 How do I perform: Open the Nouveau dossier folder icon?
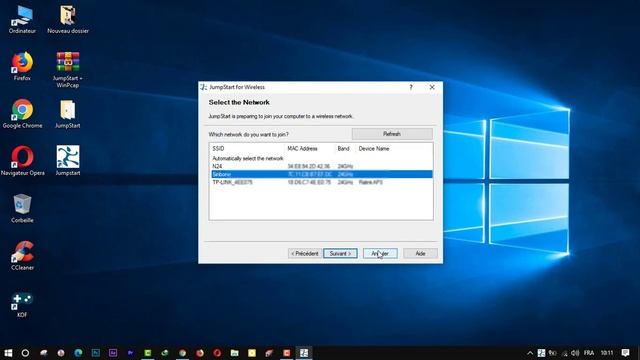(x=68, y=19)
